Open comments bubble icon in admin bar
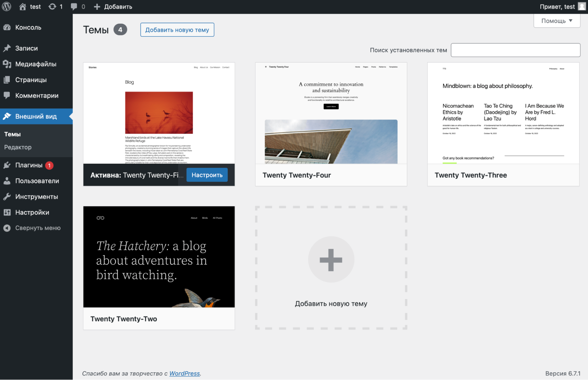 tap(74, 6)
